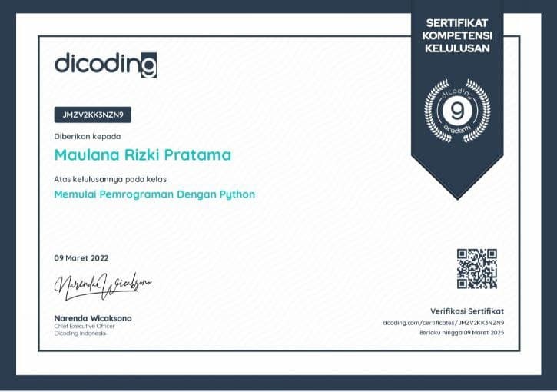The width and height of the screenshot is (557, 392).
Task: Select the JMZV2KK3NZN9 certificate ID badge
Action: point(93,115)
